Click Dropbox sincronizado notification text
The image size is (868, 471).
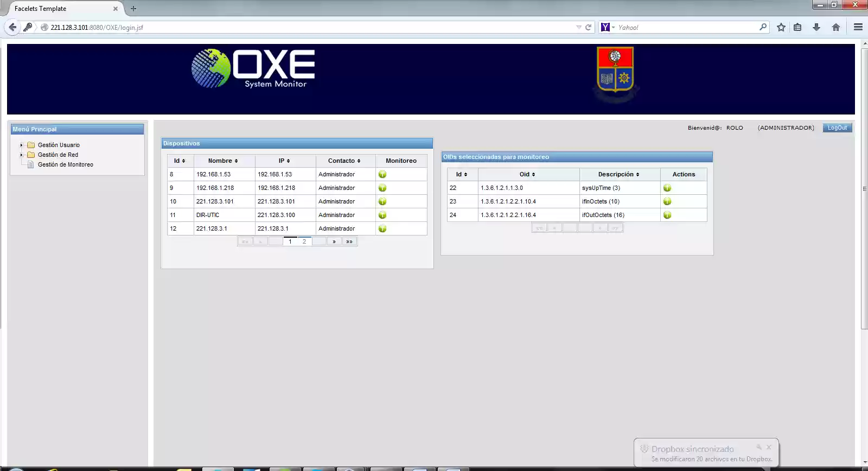692,449
